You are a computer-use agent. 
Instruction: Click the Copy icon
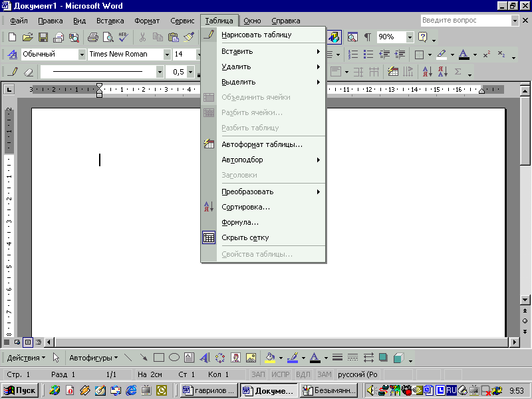pos(158,37)
